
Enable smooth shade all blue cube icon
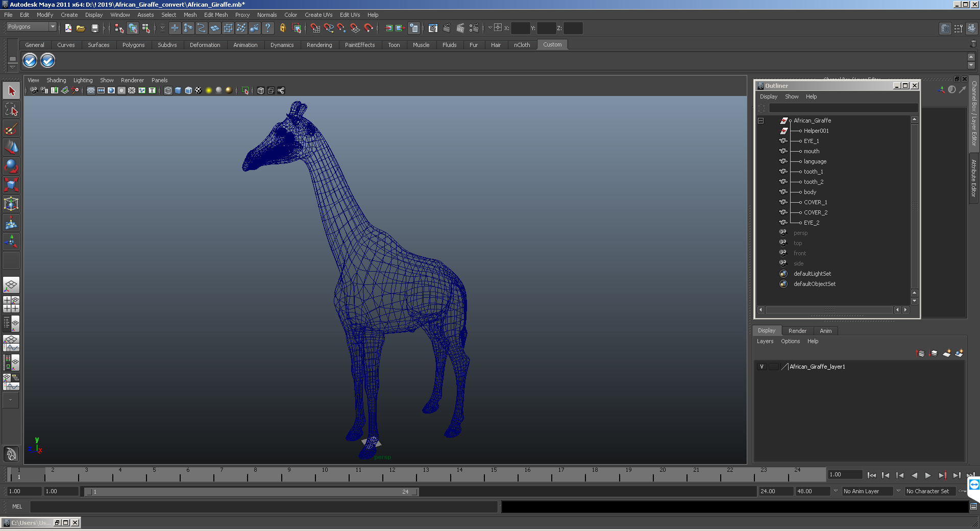(178, 90)
